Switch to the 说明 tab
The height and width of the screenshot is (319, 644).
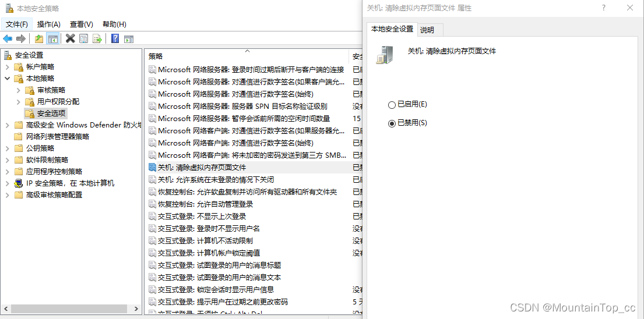point(430,30)
